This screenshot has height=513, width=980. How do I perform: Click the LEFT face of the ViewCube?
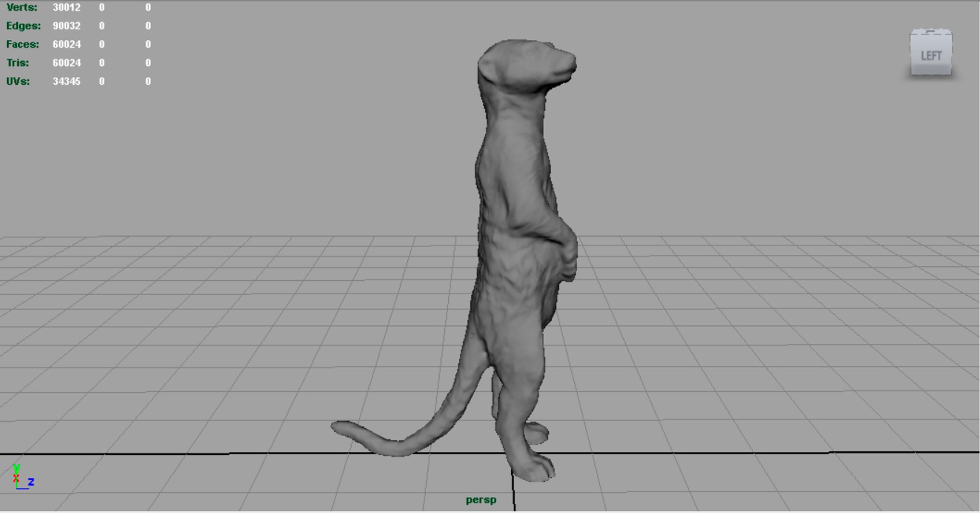(x=931, y=56)
